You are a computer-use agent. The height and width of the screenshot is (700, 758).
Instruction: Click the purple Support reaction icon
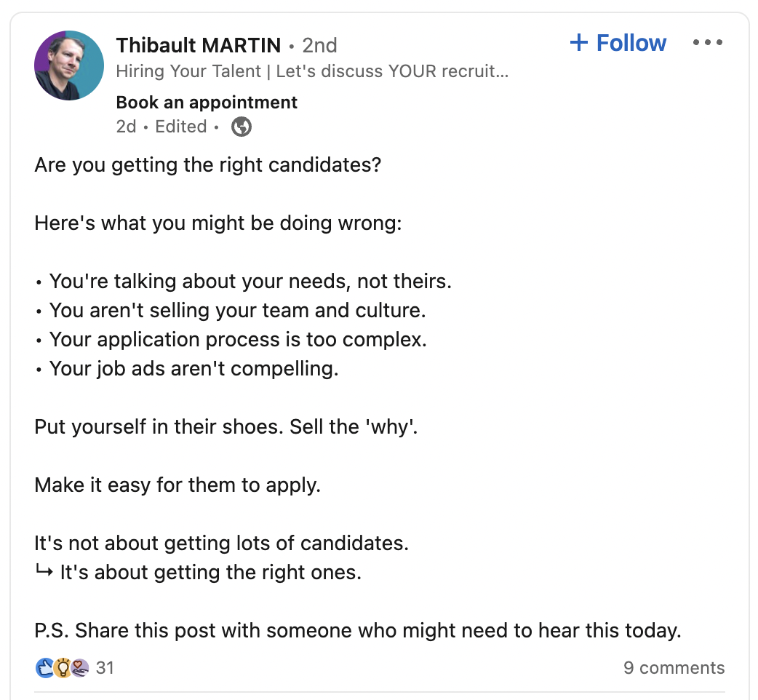(x=80, y=668)
